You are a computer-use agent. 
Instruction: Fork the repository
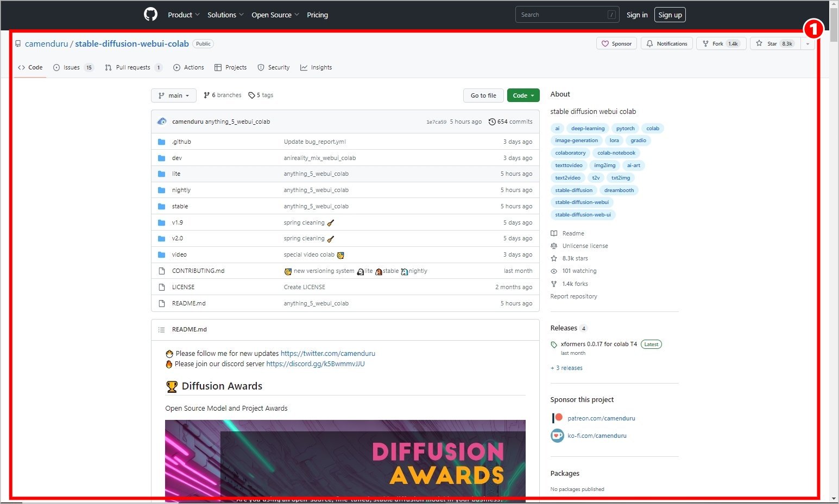click(721, 43)
